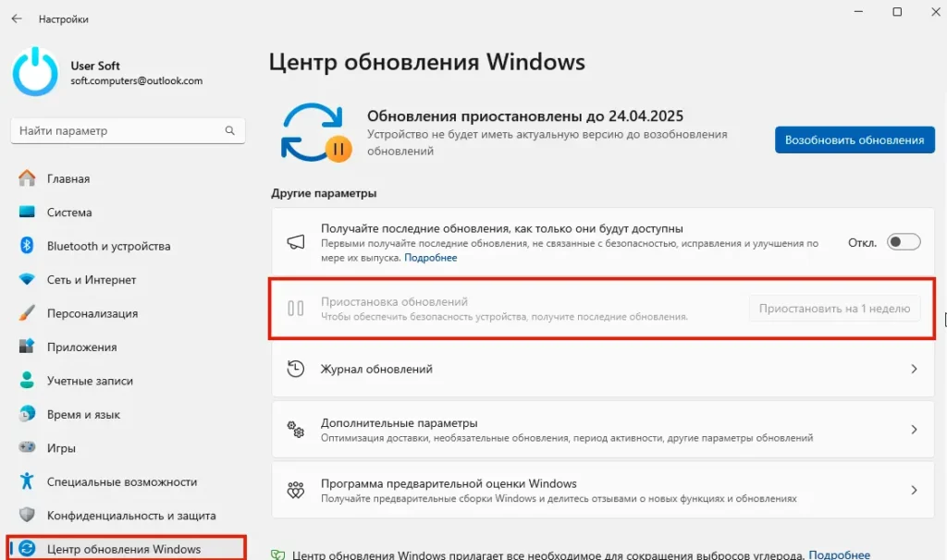
Task: Click the large paused update status icon
Action: click(315, 133)
